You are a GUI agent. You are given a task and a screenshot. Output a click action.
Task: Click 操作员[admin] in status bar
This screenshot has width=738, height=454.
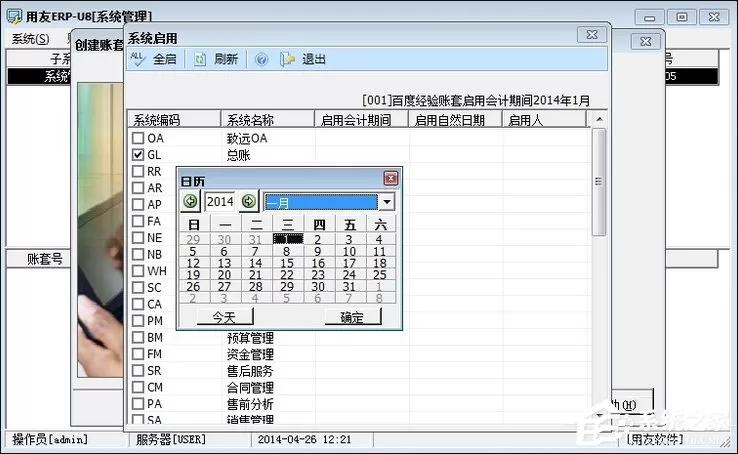tap(50, 439)
